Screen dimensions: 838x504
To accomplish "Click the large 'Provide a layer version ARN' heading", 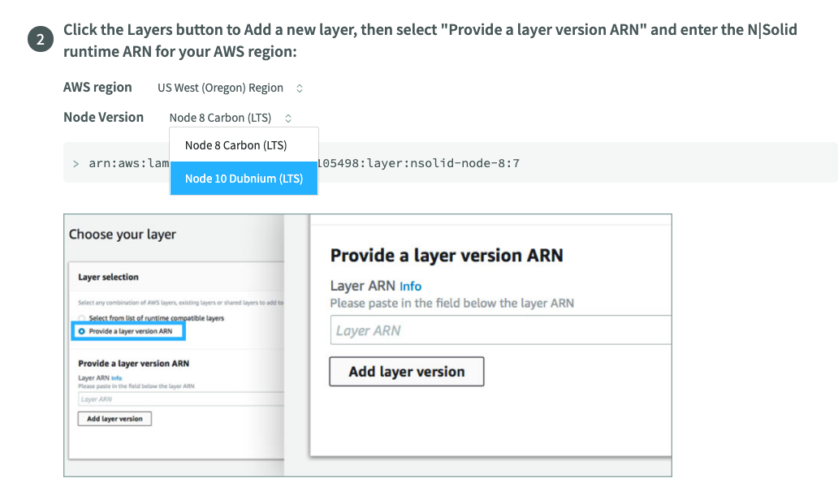I will pyautogui.click(x=447, y=255).
